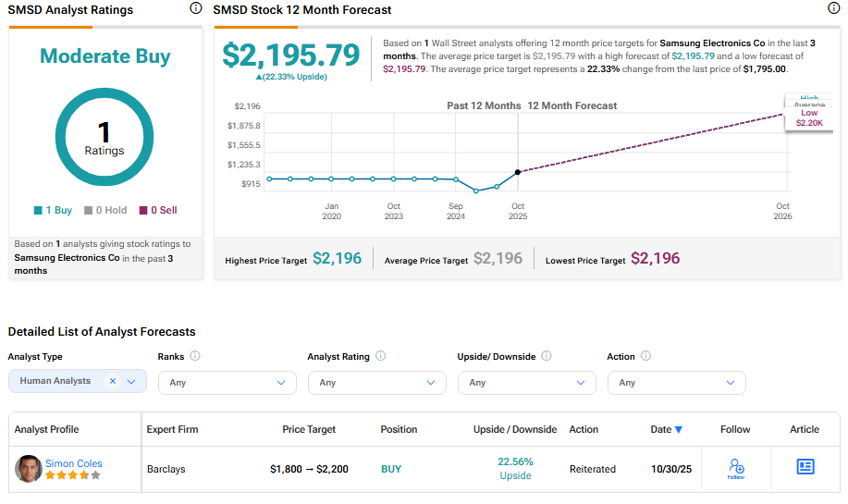848x504 pixels.
Task: Open the Barclays article icon
Action: pos(805,467)
